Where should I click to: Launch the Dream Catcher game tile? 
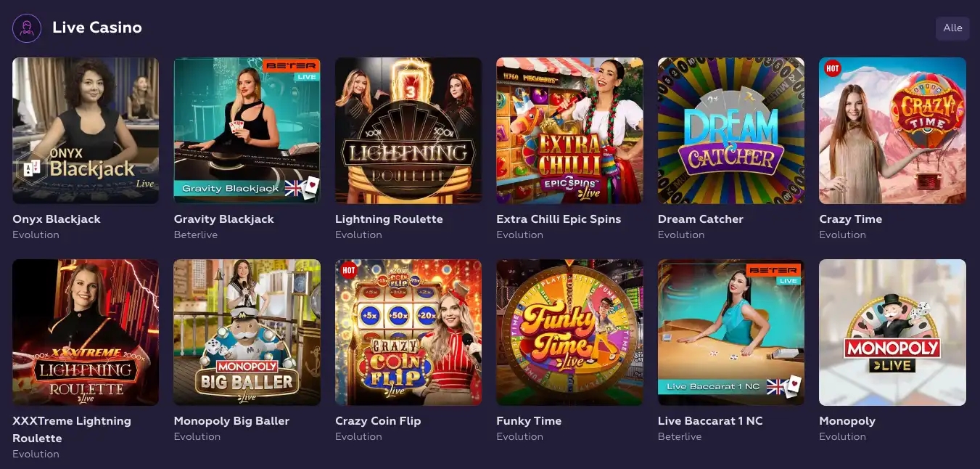(x=731, y=131)
